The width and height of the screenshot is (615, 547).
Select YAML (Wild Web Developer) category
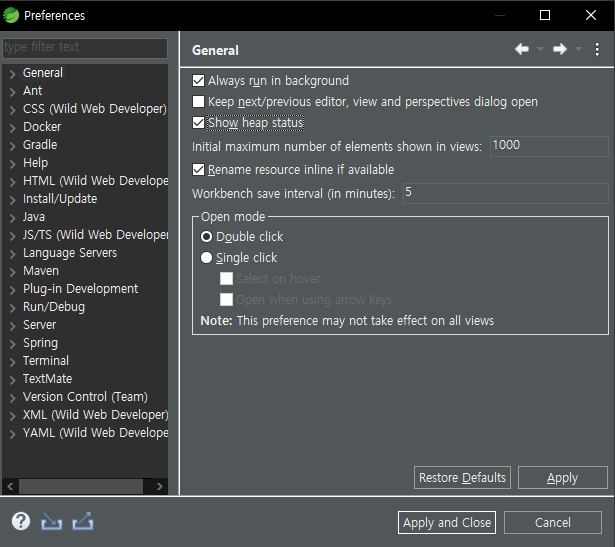[x=95, y=433]
